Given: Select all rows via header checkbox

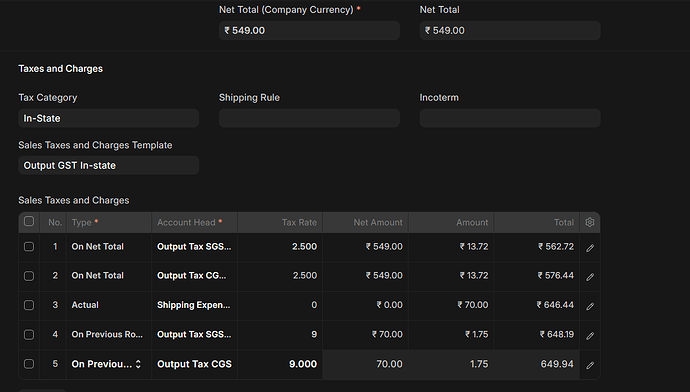Looking at the screenshot, I should click(29, 221).
